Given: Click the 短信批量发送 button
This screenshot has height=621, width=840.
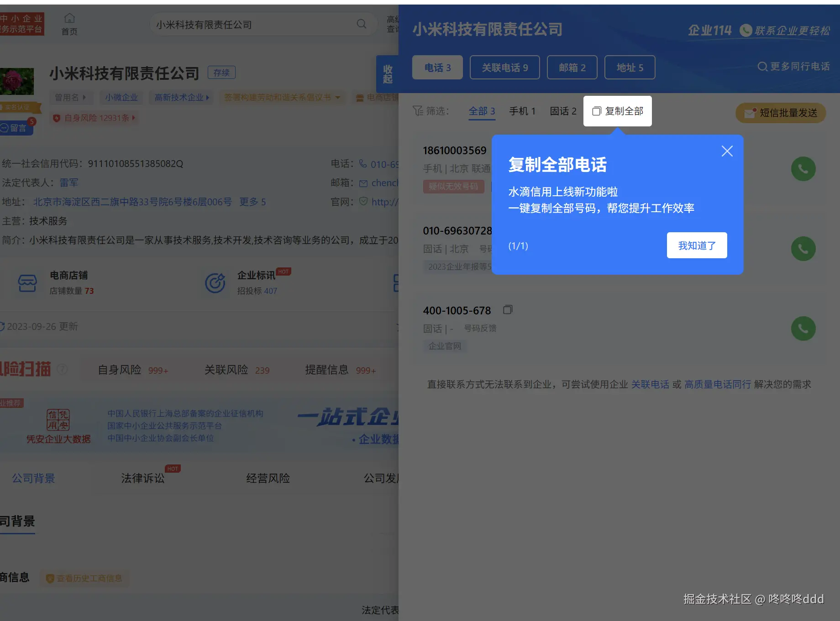Looking at the screenshot, I should tap(781, 113).
